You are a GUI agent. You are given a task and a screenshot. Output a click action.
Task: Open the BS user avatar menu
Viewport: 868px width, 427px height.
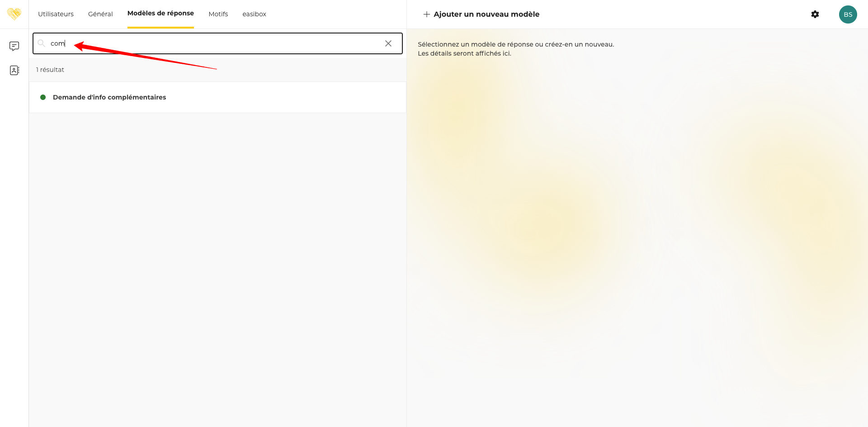click(x=848, y=14)
